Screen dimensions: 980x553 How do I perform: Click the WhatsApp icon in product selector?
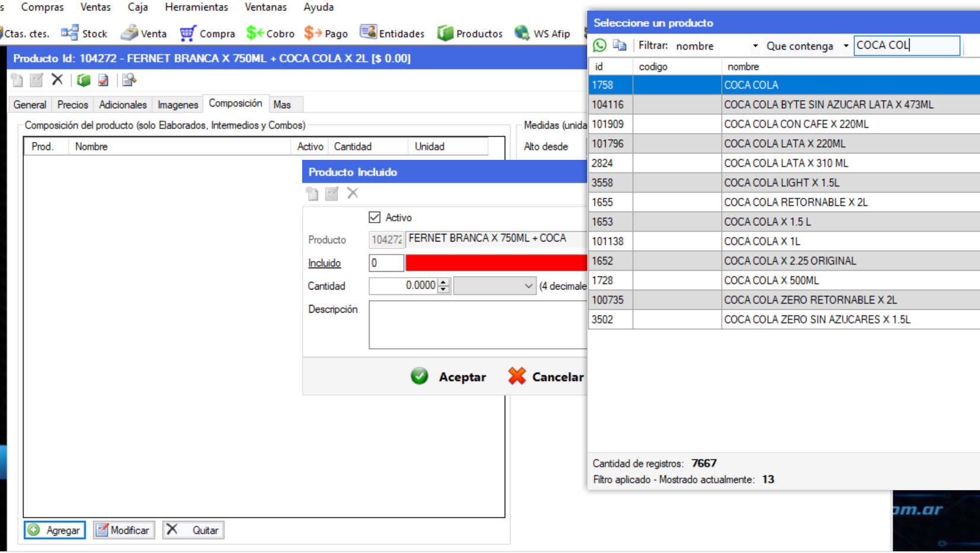coord(600,46)
